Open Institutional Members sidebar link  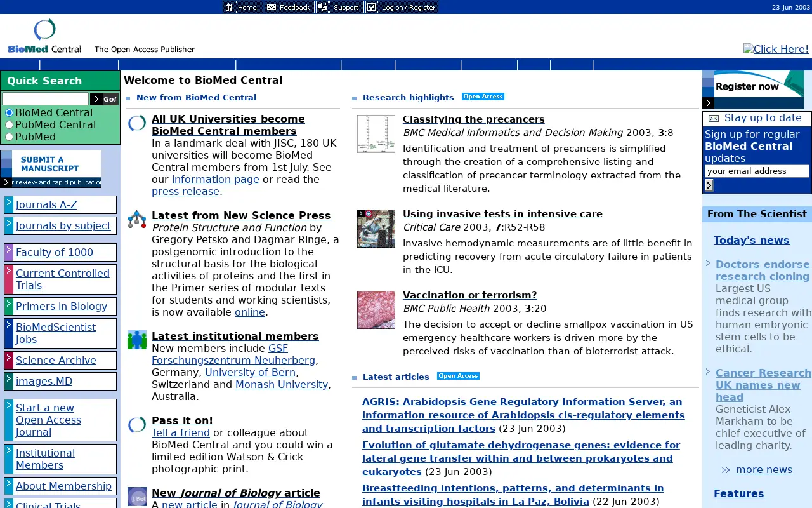45,459
